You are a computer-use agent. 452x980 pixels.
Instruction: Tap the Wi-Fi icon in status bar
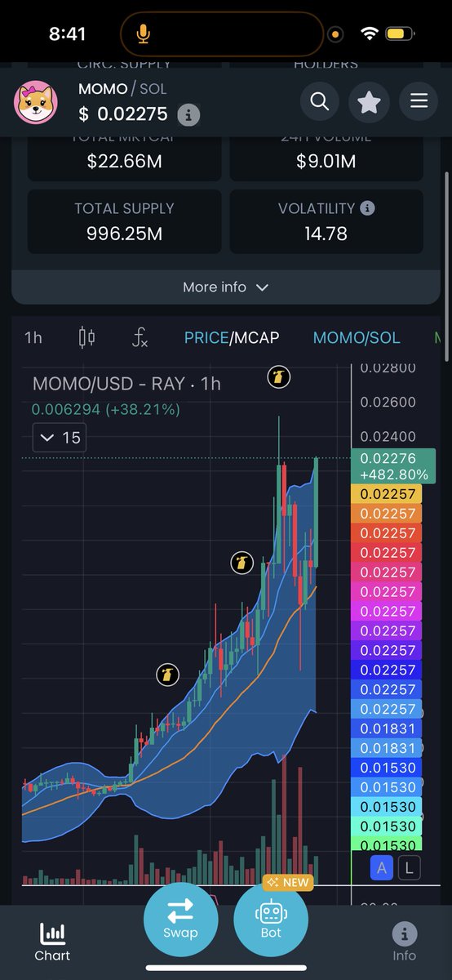pos(370,34)
